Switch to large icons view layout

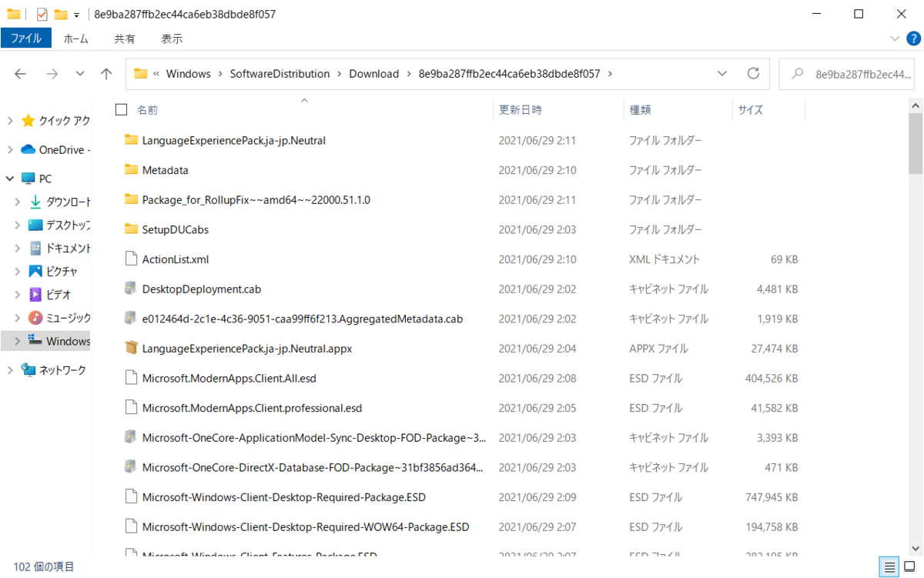tap(909, 567)
